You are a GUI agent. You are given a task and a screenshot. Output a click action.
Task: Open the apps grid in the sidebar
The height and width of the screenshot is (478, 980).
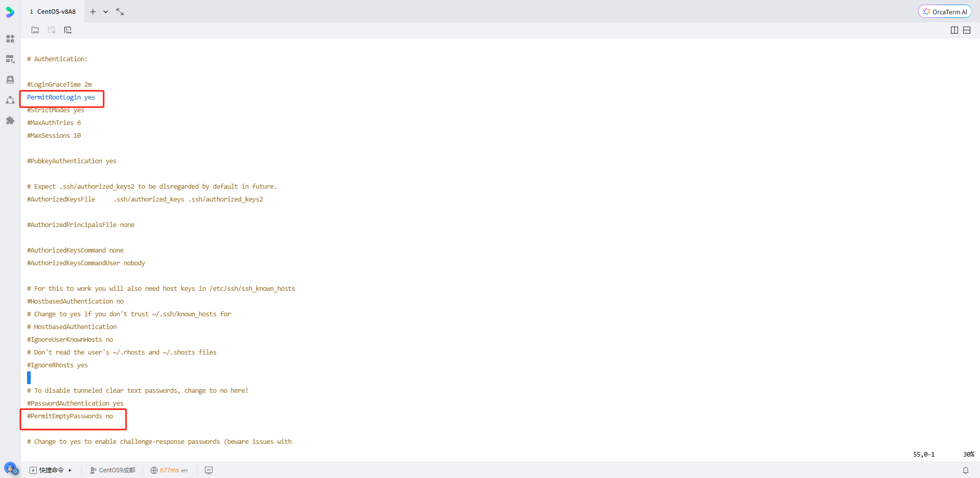(10, 38)
